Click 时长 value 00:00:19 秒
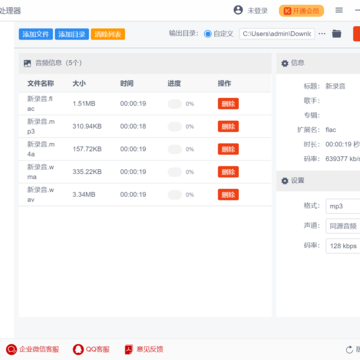 coord(343,144)
